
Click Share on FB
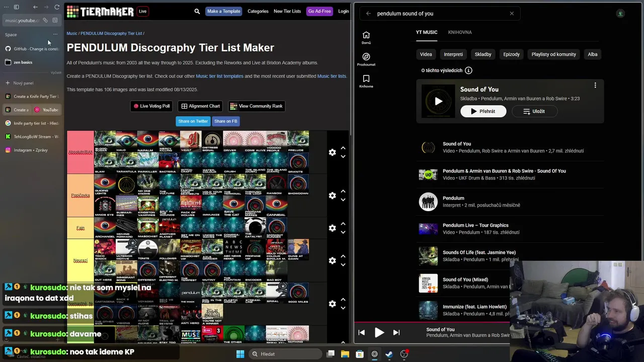[225, 121]
